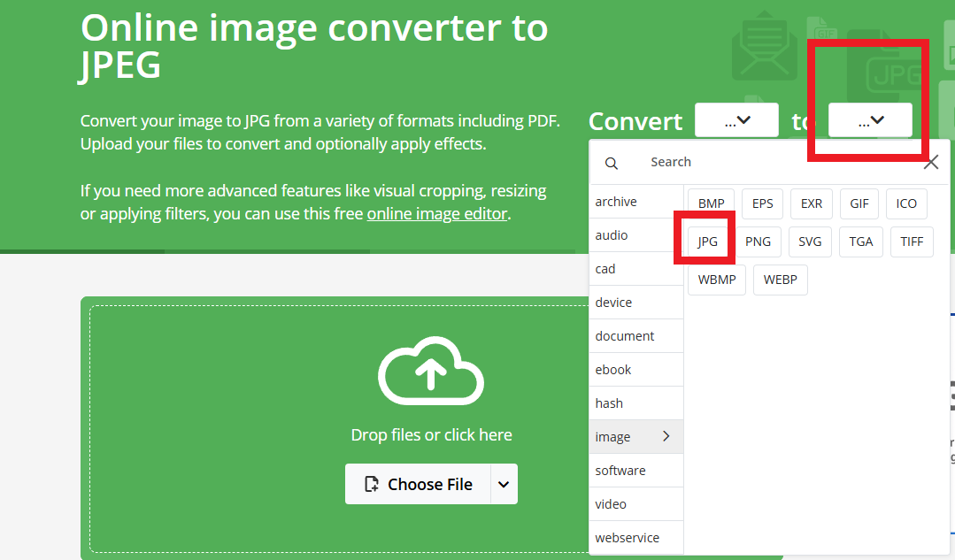Choose the ICO format

(x=906, y=203)
